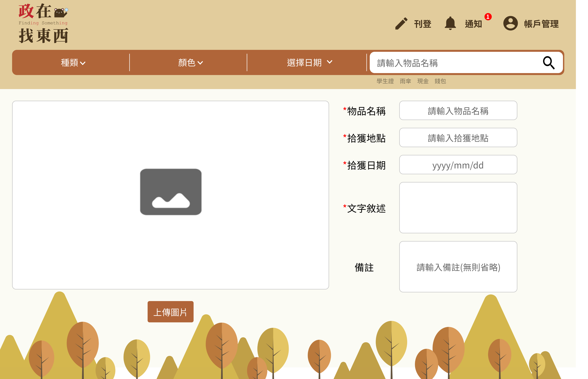The width and height of the screenshot is (588, 379).
Task: Click the 上傳圖片 upload button
Action: (170, 312)
